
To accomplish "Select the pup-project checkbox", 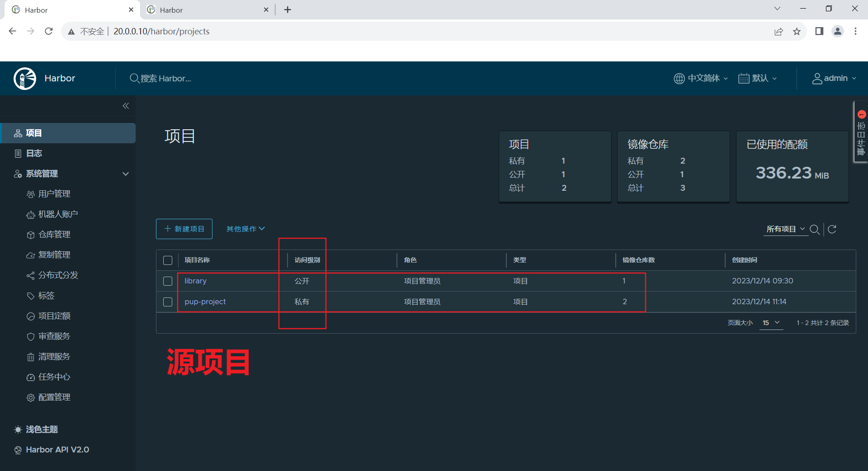I will (168, 302).
